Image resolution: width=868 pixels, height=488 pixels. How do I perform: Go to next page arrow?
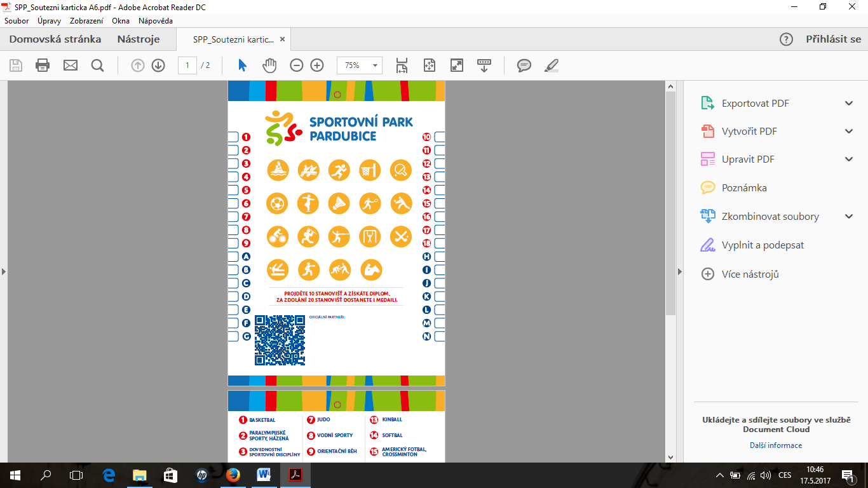[x=158, y=65]
